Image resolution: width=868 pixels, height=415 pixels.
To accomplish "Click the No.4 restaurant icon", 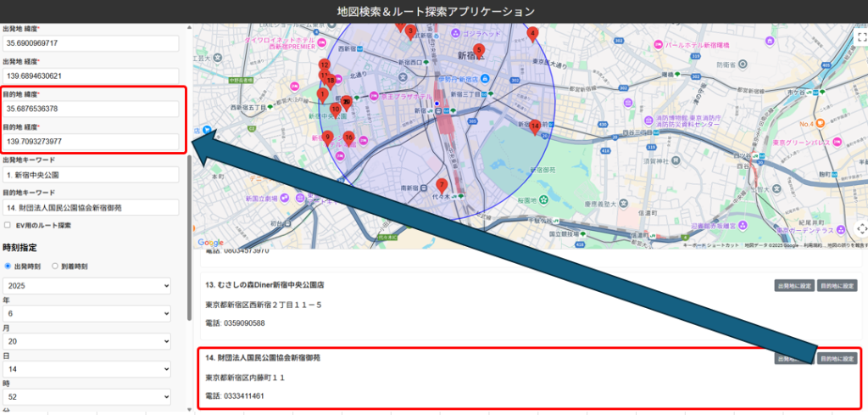I will [x=821, y=122].
